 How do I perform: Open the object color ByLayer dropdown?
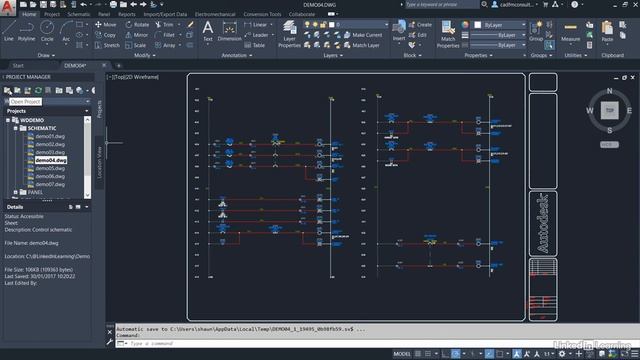click(524, 25)
